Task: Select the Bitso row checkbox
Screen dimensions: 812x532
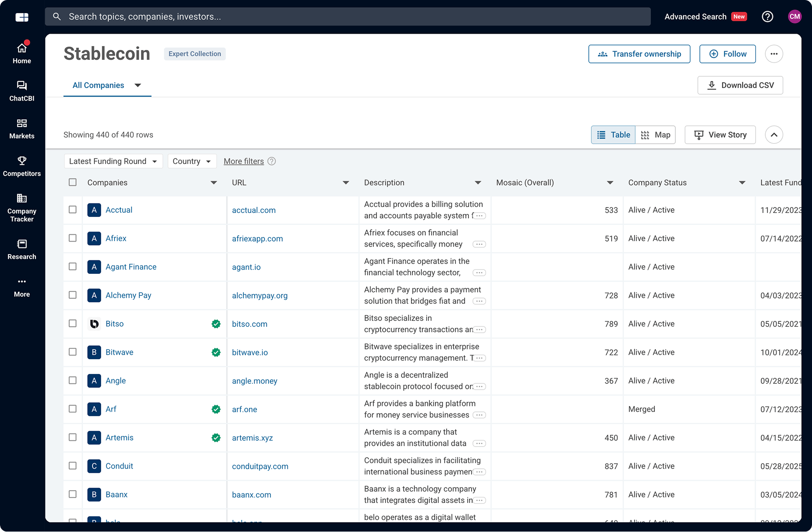Action: click(x=73, y=324)
